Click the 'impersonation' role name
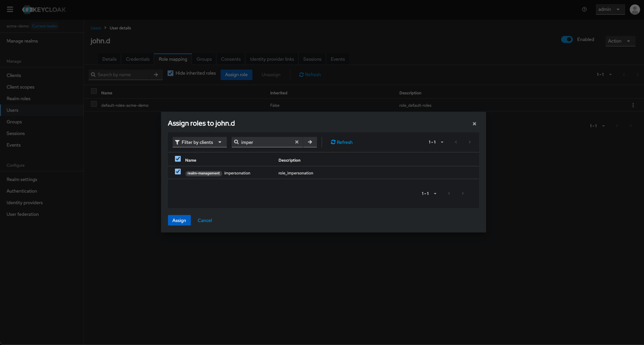This screenshot has height=345, width=644. pyautogui.click(x=237, y=173)
